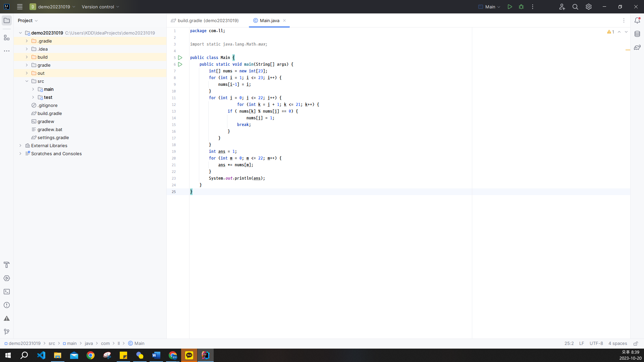Open the Problems tool window in the left sidebar
The image size is (644, 362).
click(7, 305)
